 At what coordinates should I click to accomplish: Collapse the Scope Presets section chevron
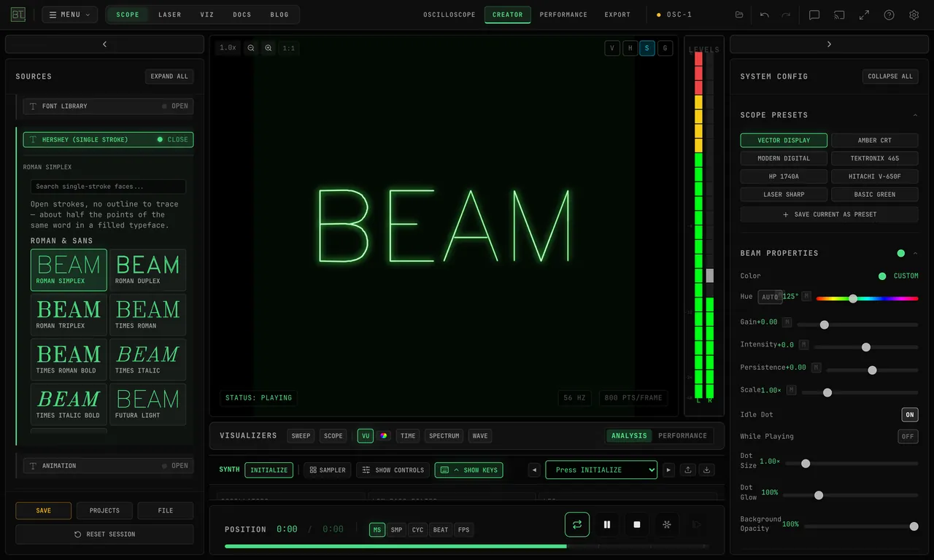coord(915,115)
